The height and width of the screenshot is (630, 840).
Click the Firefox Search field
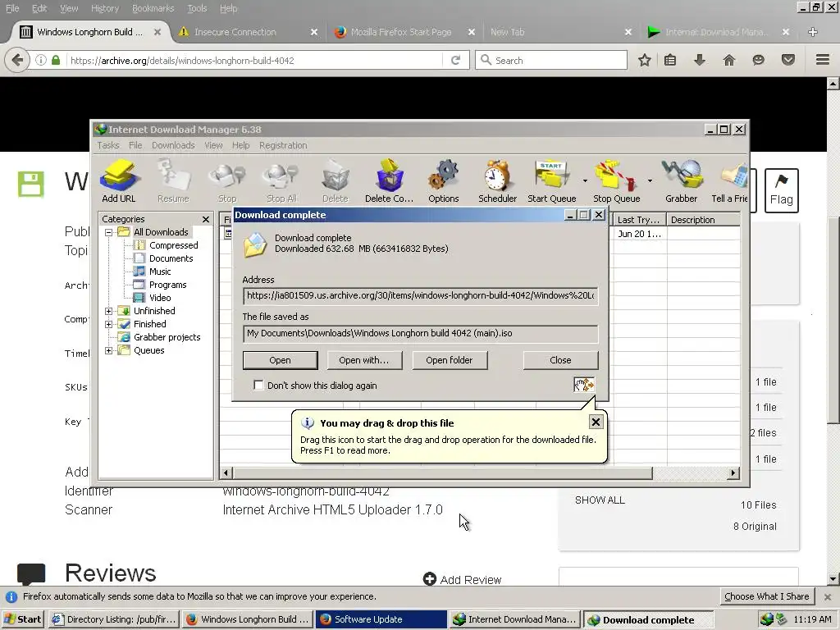[551, 60]
